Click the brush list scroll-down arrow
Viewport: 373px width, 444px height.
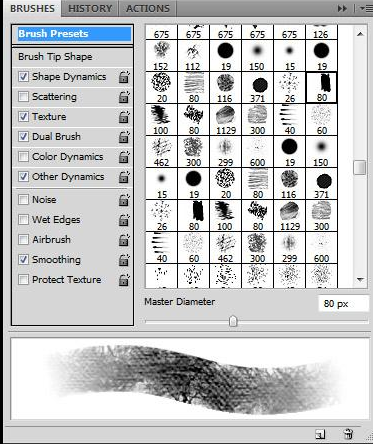click(360, 279)
